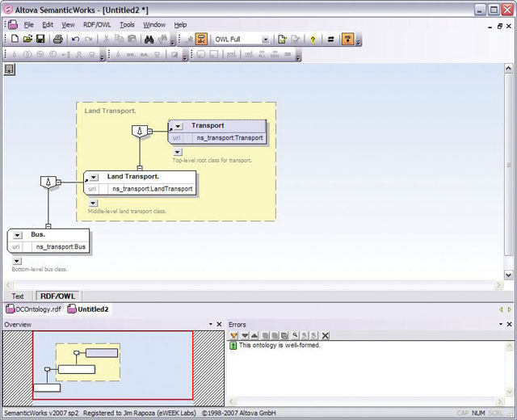Select the subClassOf connector next to Transport

(140, 131)
